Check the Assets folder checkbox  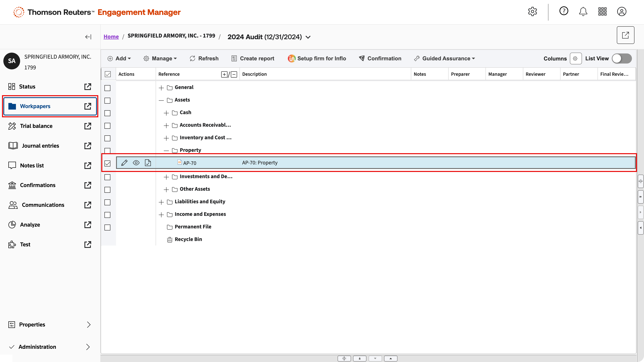pyautogui.click(x=108, y=100)
